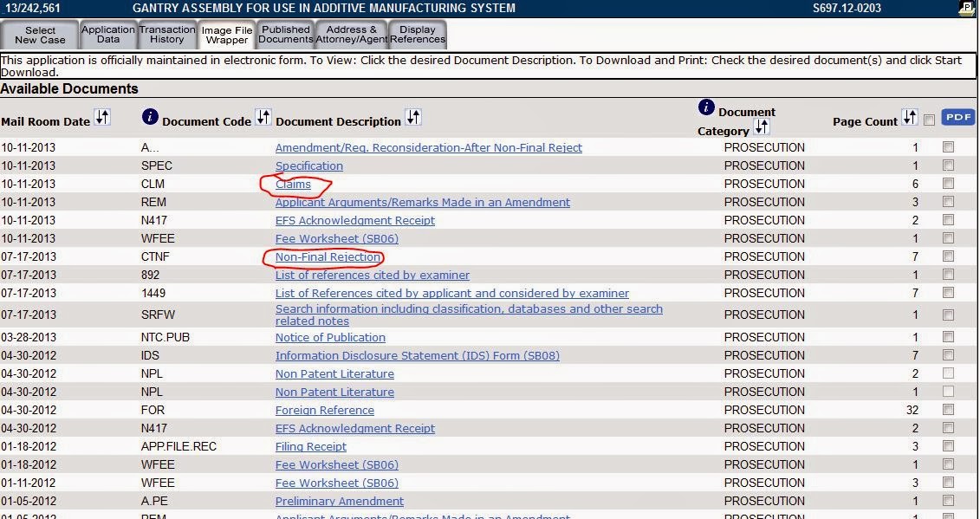The image size is (980, 519).
Task: Check the box for Specification row
Action: (948, 165)
